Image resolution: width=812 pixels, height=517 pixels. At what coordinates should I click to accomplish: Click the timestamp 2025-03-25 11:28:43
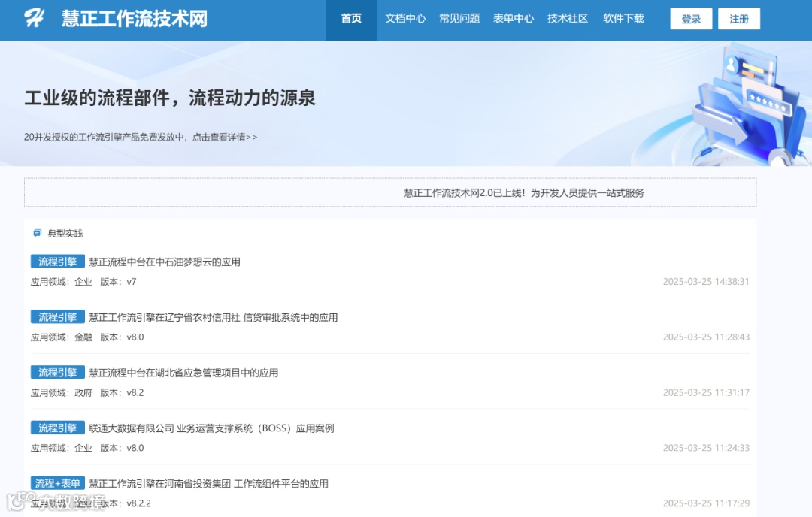point(706,337)
